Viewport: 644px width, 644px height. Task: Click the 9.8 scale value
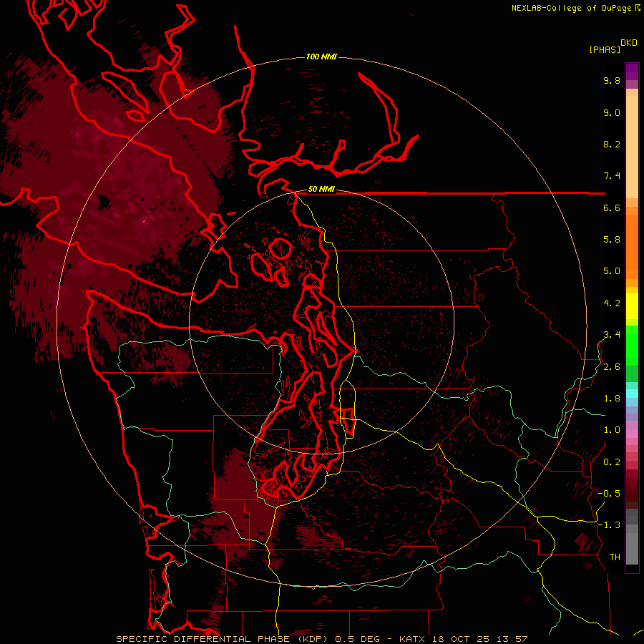click(x=612, y=80)
